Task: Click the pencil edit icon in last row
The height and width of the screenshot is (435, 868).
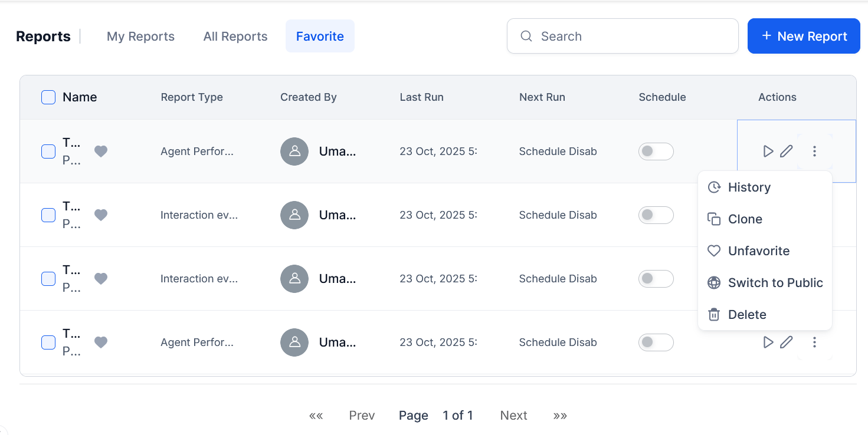Action: pyautogui.click(x=786, y=342)
